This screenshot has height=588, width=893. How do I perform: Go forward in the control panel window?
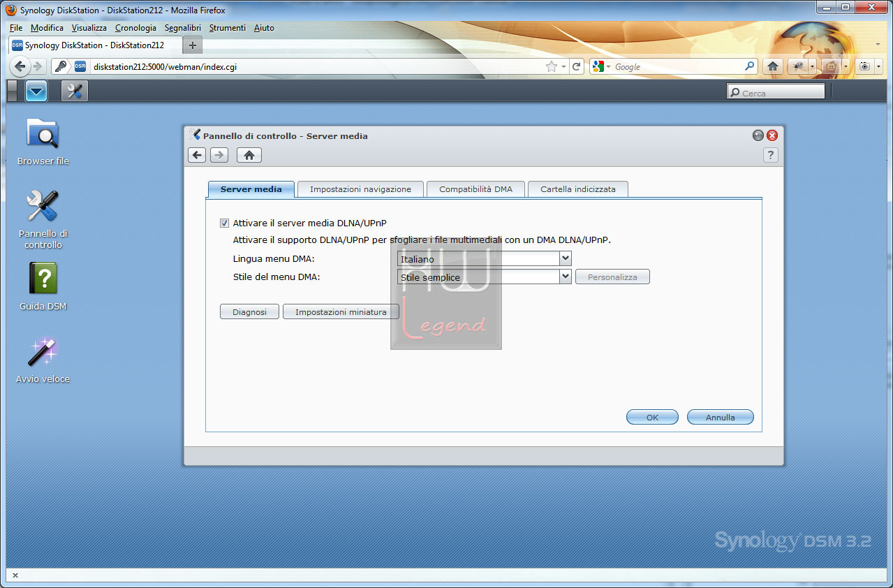[x=219, y=155]
